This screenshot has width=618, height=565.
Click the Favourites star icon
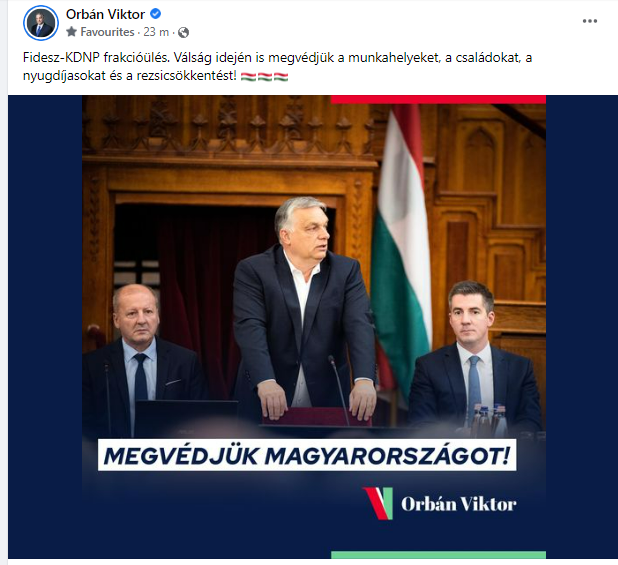coord(71,32)
